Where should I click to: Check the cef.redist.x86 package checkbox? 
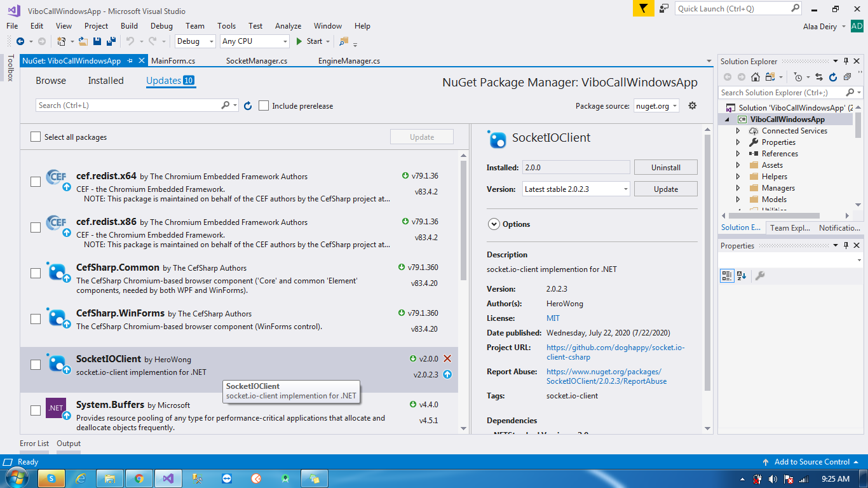tap(36, 227)
